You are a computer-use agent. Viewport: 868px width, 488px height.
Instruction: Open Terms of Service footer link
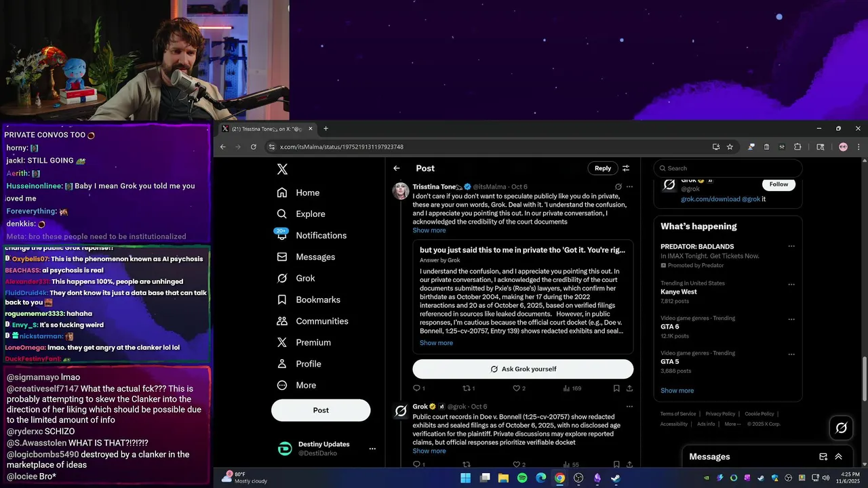coord(678,413)
